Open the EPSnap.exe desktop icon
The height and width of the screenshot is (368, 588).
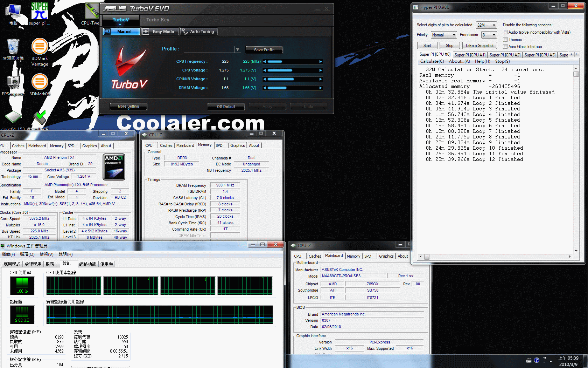[13, 84]
